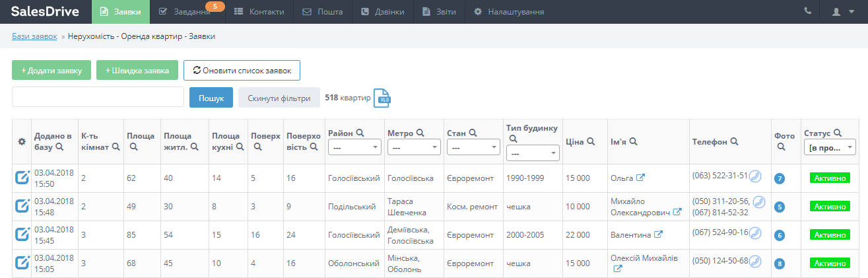Screen dimensions: 868x278
Task: Edit the request added at 15:05
Action: [x=22, y=263]
